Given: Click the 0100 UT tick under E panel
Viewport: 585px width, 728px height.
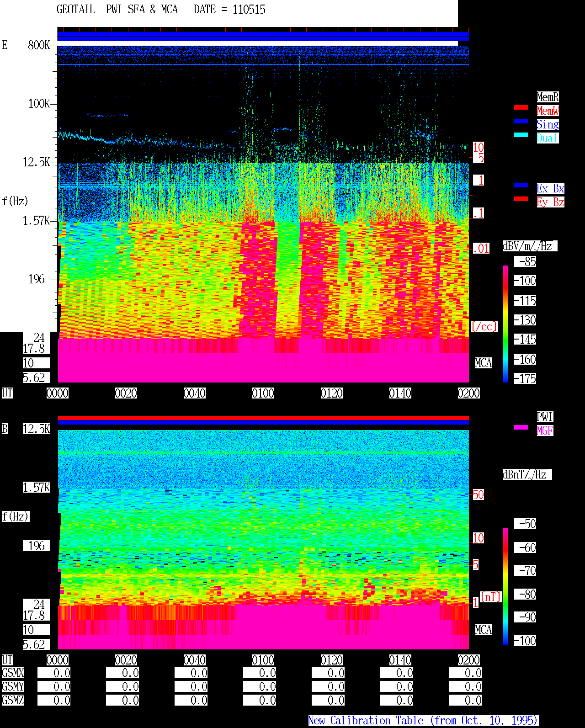Looking at the screenshot, I should point(263,393).
